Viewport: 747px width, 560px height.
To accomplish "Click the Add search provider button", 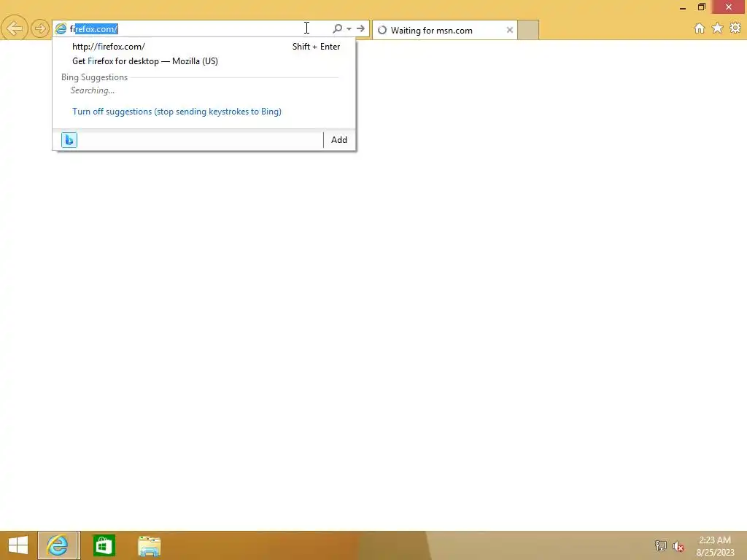I will (339, 140).
